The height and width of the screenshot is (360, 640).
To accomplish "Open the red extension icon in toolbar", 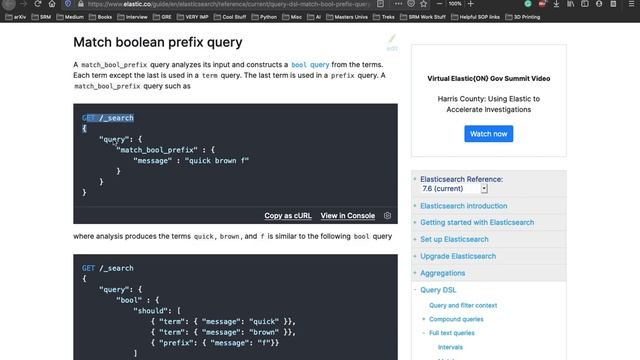I will [542, 4].
